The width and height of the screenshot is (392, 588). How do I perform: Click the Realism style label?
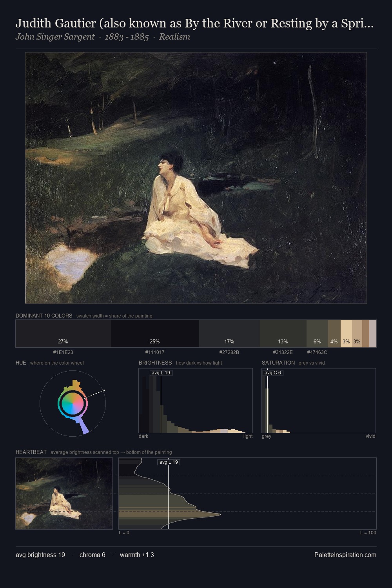[x=174, y=37]
